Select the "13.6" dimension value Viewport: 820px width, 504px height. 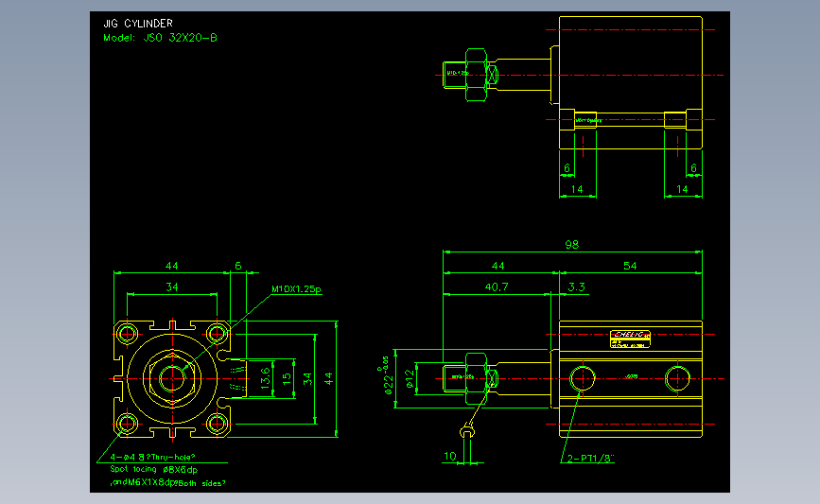coord(266,378)
